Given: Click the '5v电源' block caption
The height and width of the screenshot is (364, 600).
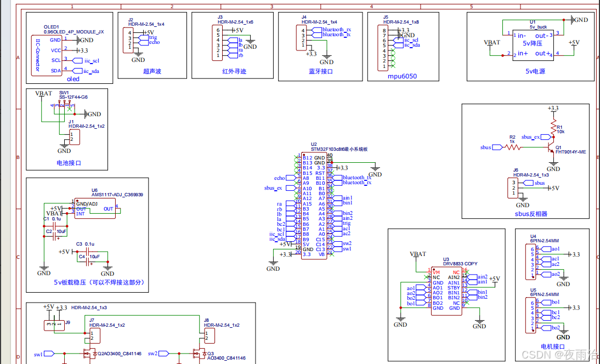Looking at the screenshot, I should 535,71.
